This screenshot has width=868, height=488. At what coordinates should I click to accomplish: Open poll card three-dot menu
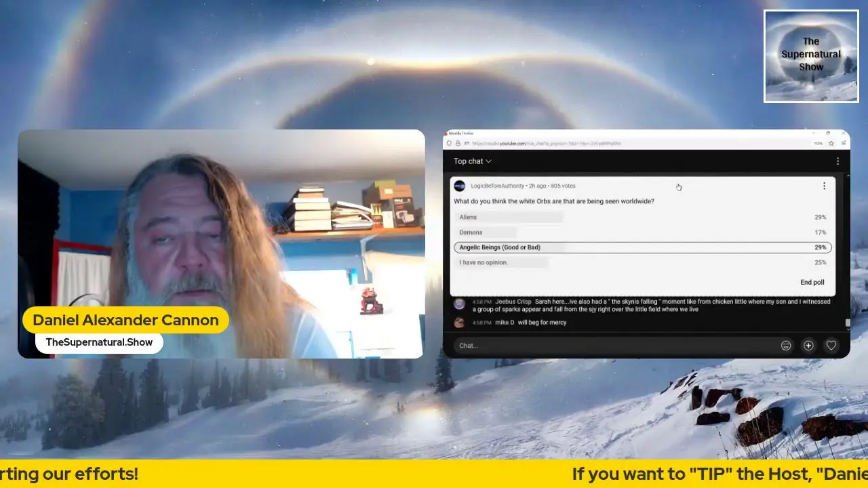(x=825, y=186)
